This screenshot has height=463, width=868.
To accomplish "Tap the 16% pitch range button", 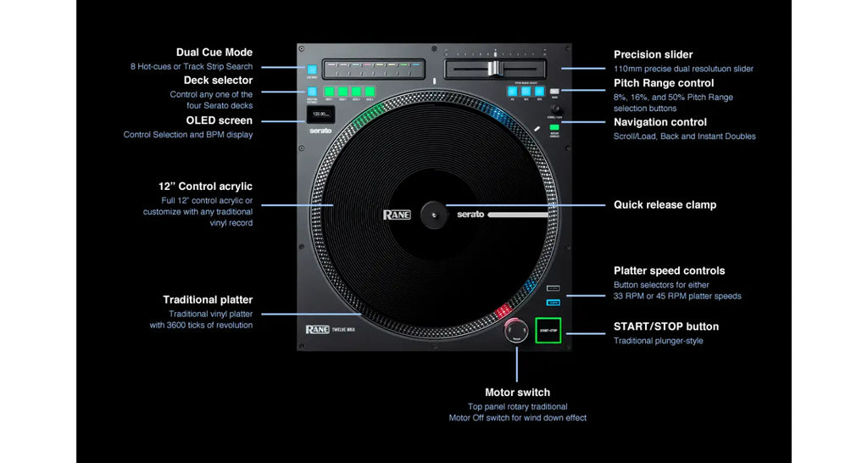I will click(x=526, y=92).
